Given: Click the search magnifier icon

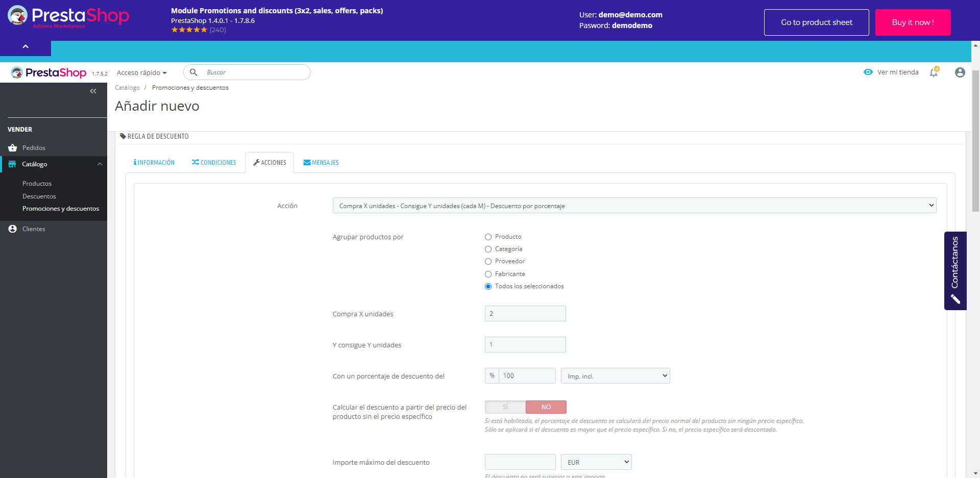Looking at the screenshot, I should coord(193,72).
